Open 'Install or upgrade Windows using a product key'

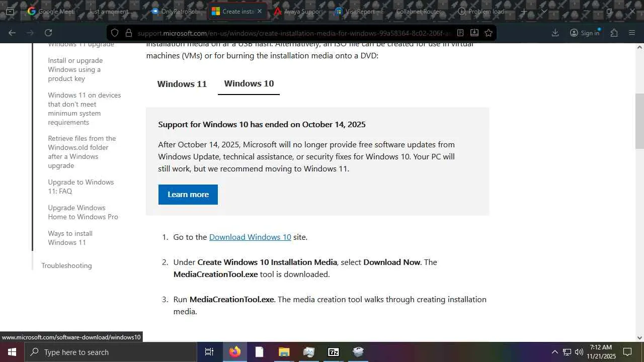(x=75, y=69)
